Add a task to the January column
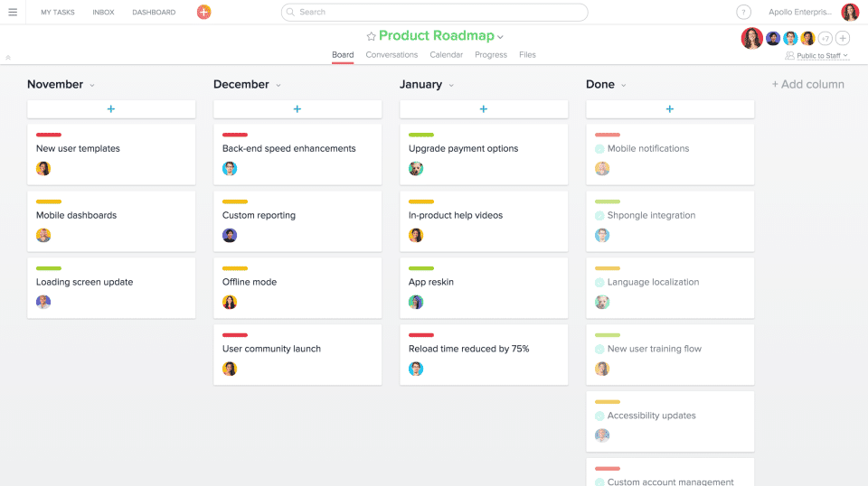Viewport: 868px width, 486px height. coord(484,109)
